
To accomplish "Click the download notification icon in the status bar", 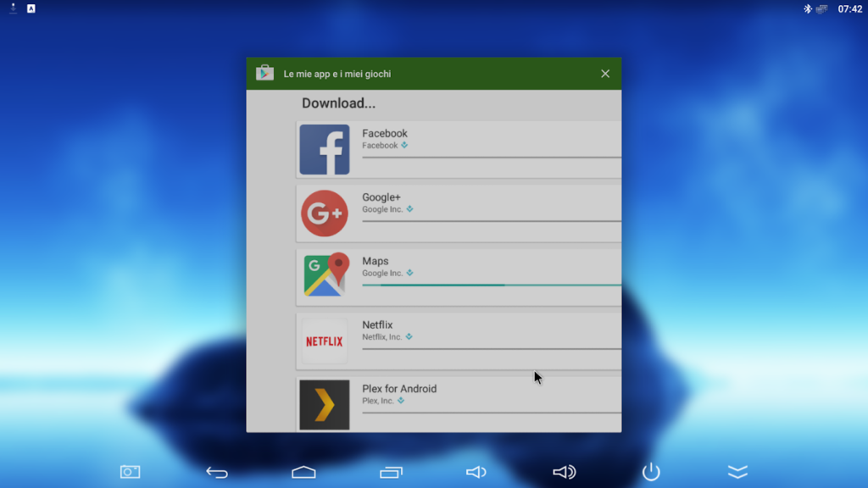I will pos(14,8).
